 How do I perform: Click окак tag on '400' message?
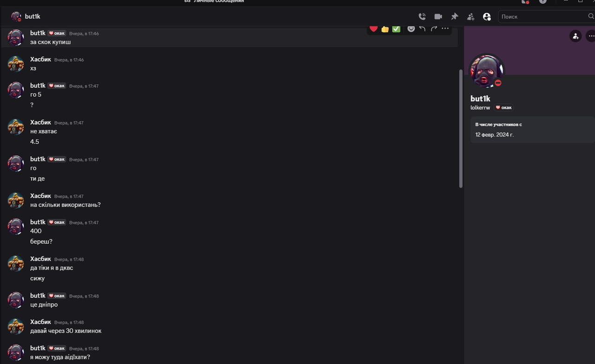[57, 222]
